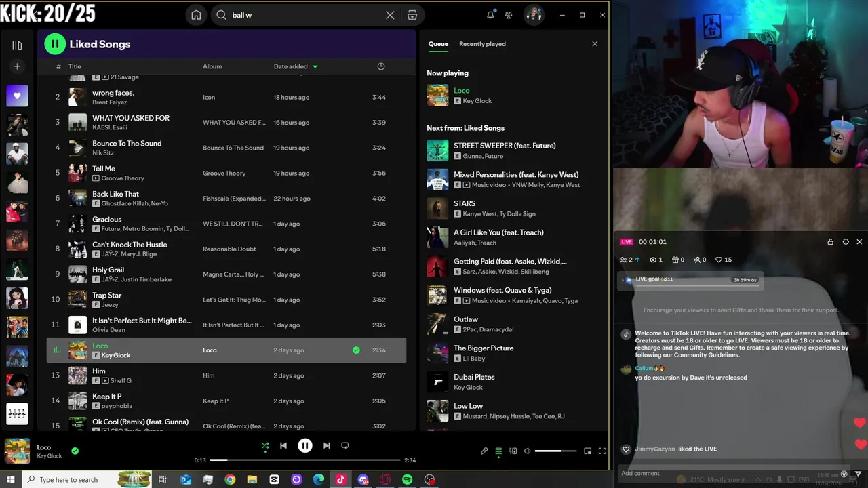Open 'The Bigger Picture' album art in queue

point(437,353)
